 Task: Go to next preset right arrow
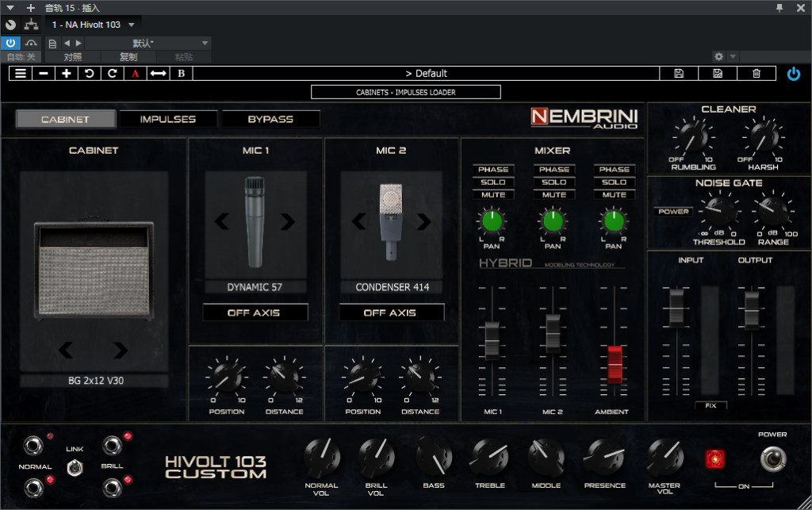click(x=79, y=44)
